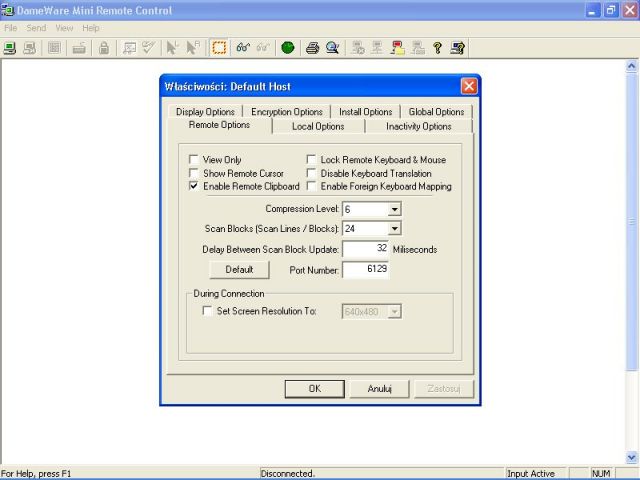Click the Connect computer toolbar icon
This screenshot has width=640, height=480.
[x=10, y=48]
